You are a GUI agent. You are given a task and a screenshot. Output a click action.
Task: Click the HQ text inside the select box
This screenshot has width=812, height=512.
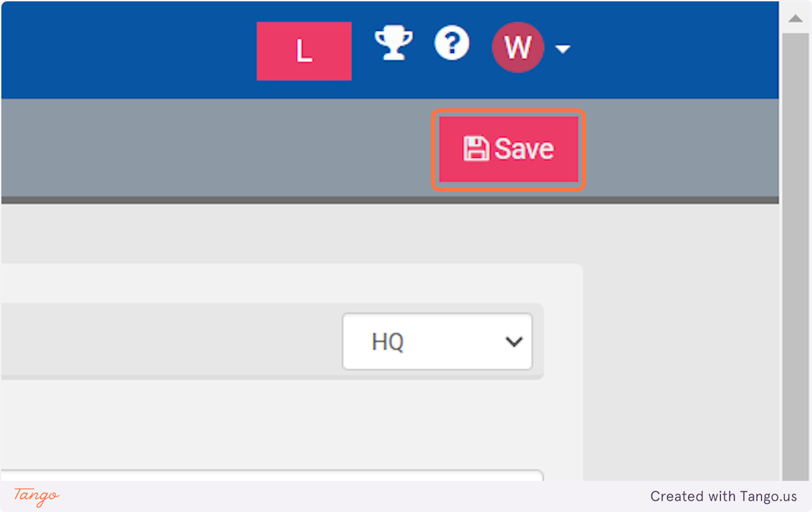click(388, 342)
